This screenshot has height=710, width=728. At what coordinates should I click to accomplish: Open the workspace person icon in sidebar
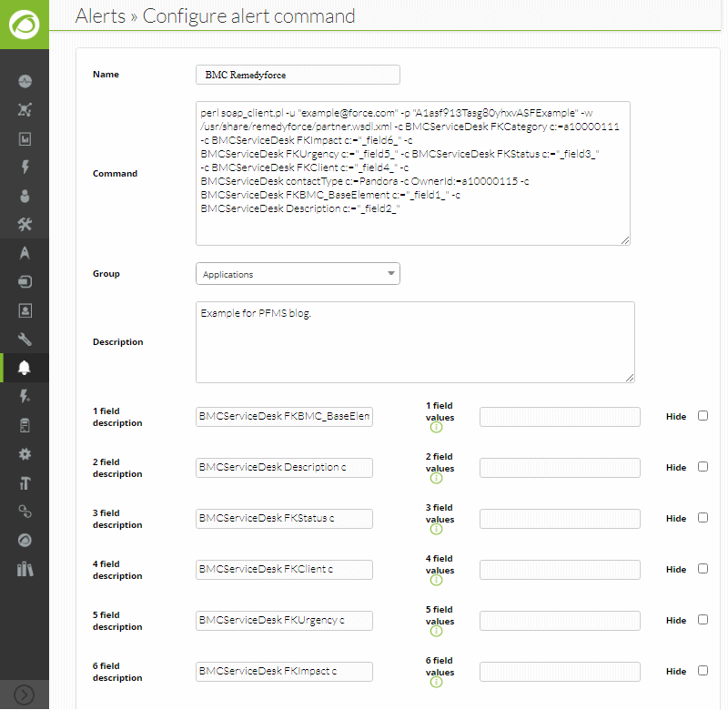point(25,196)
